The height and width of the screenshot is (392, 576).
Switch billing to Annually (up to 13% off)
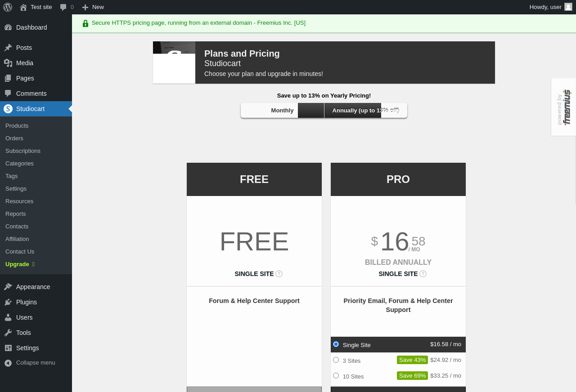(x=365, y=111)
